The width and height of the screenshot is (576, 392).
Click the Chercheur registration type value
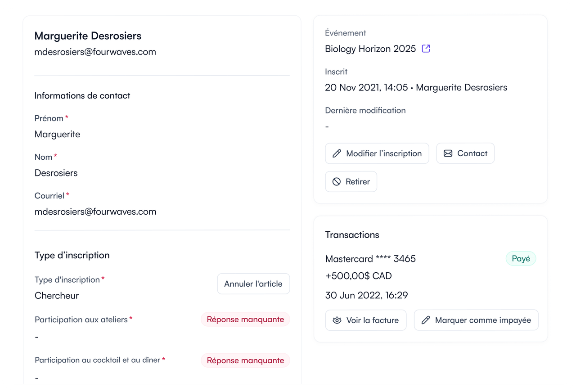[57, 296]
